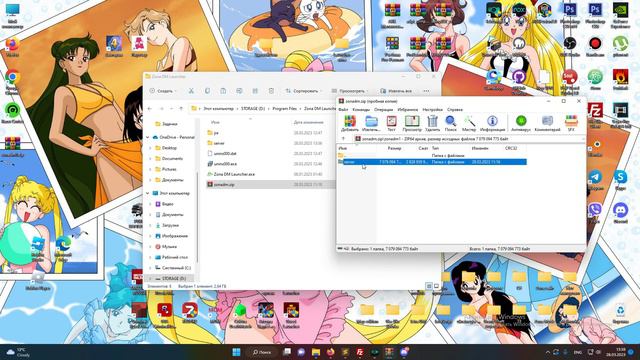Click taskbar search box (Поиск)
640x360 pixels.
point(262,352)
